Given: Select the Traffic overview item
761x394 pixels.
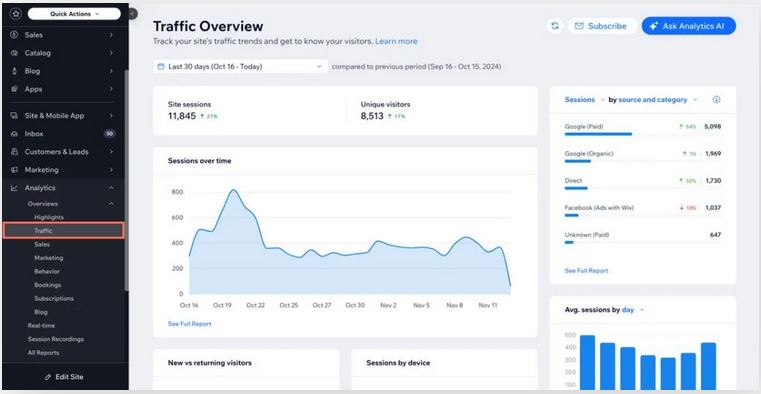Looking at the screenshot, I should pyautogui.click(x=64, y=230).
